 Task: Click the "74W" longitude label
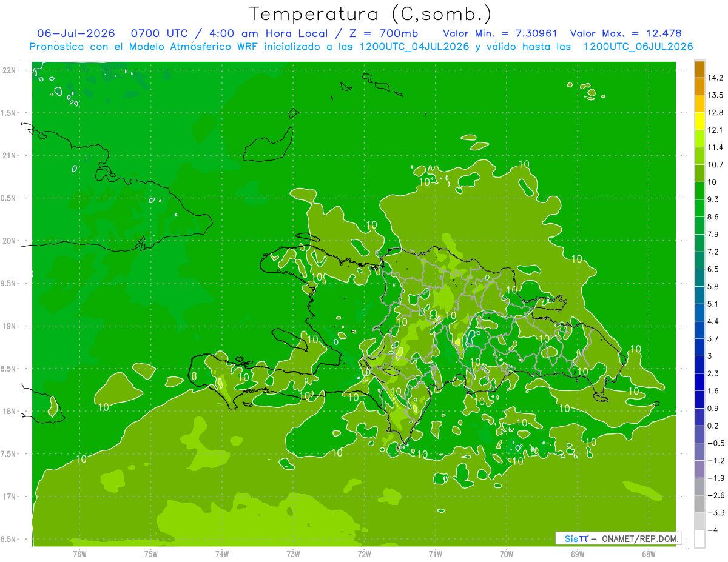[222, 554]
